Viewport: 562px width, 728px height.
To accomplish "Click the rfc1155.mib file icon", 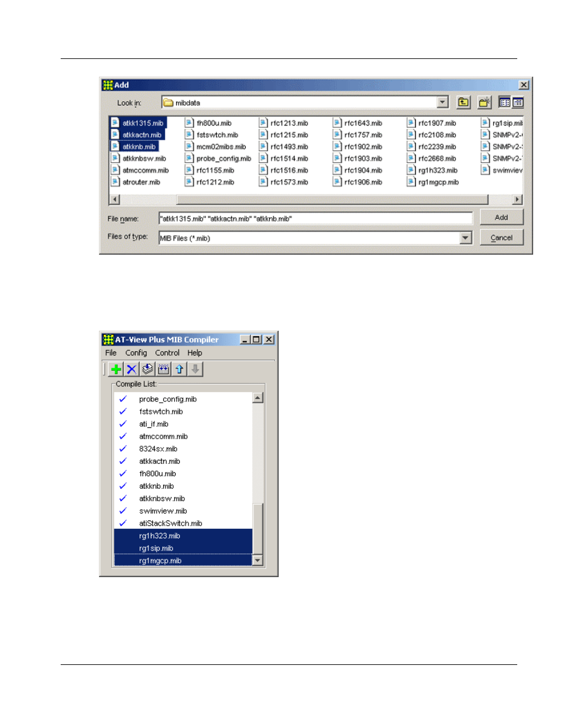I will [x=189, y=170].
